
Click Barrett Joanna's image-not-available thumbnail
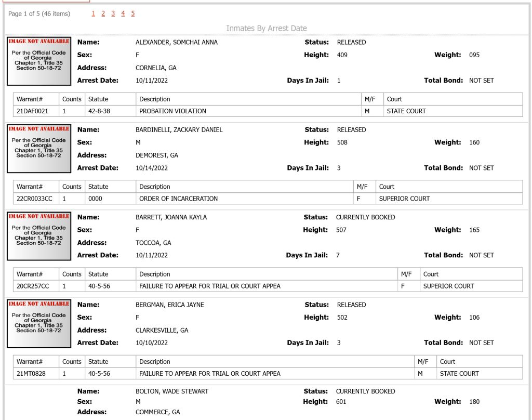point(39,236)
